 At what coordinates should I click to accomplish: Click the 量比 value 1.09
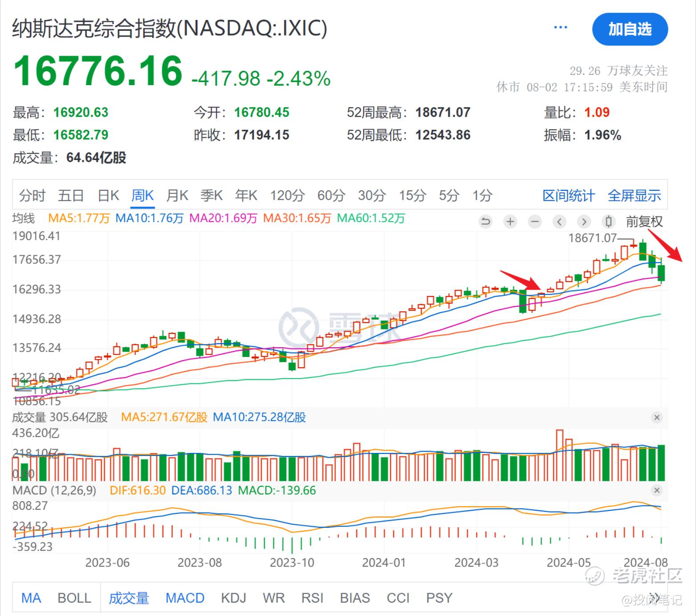(x=597, y=112)
